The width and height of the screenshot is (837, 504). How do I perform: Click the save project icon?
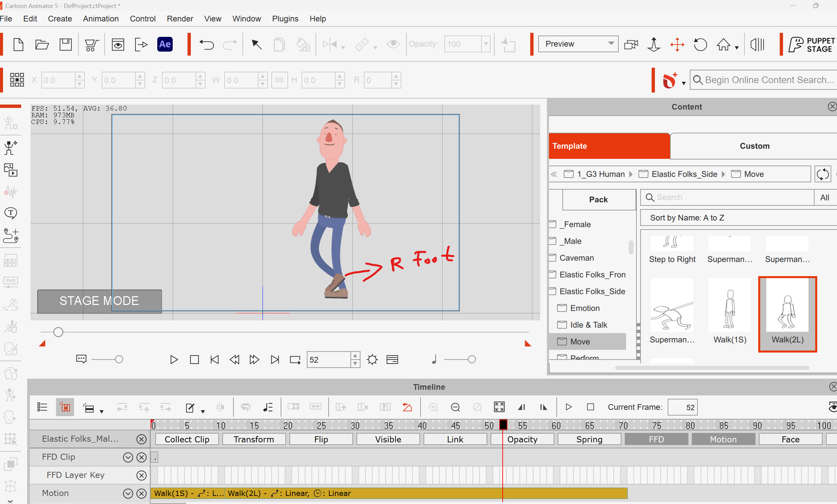pyautogui.click(x=66, y=45)
